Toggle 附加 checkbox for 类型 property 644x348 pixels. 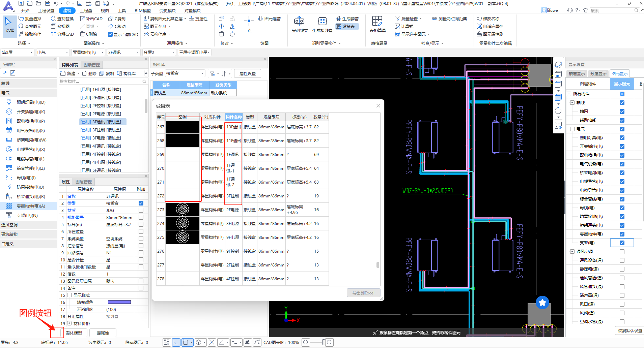[141, 203]
